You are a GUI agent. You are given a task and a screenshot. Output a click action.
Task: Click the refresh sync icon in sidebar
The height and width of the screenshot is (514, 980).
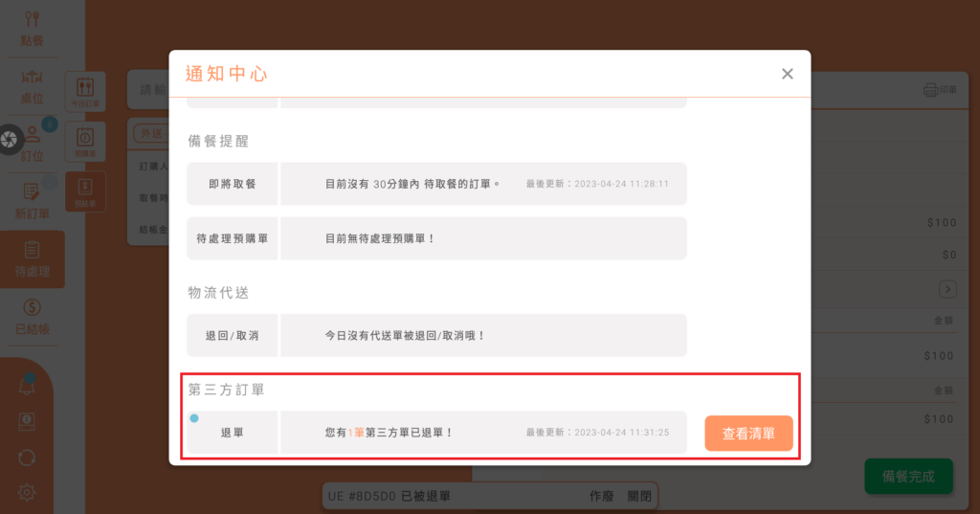(x=28, y=457)
